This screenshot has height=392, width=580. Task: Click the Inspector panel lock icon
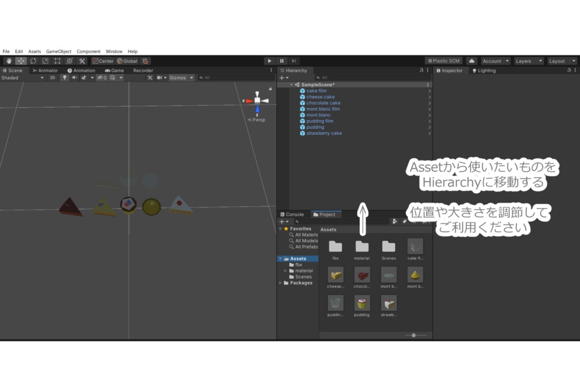569,70
